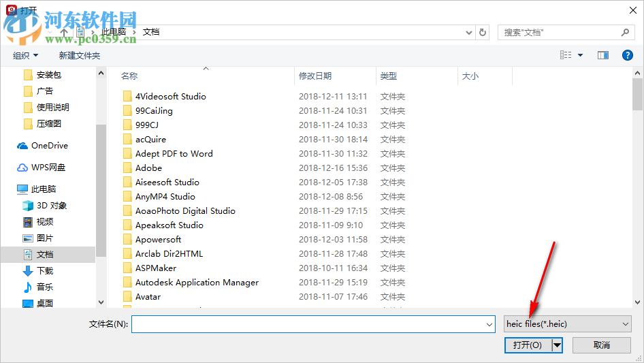Click the 文件名 input field

tap(313, 324)
